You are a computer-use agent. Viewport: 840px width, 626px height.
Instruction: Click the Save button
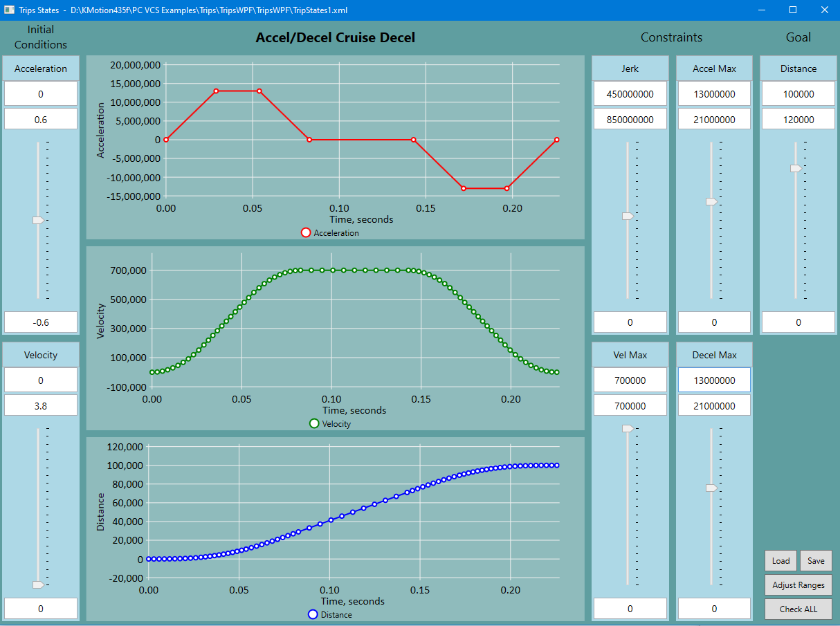(x=816, y=561)
